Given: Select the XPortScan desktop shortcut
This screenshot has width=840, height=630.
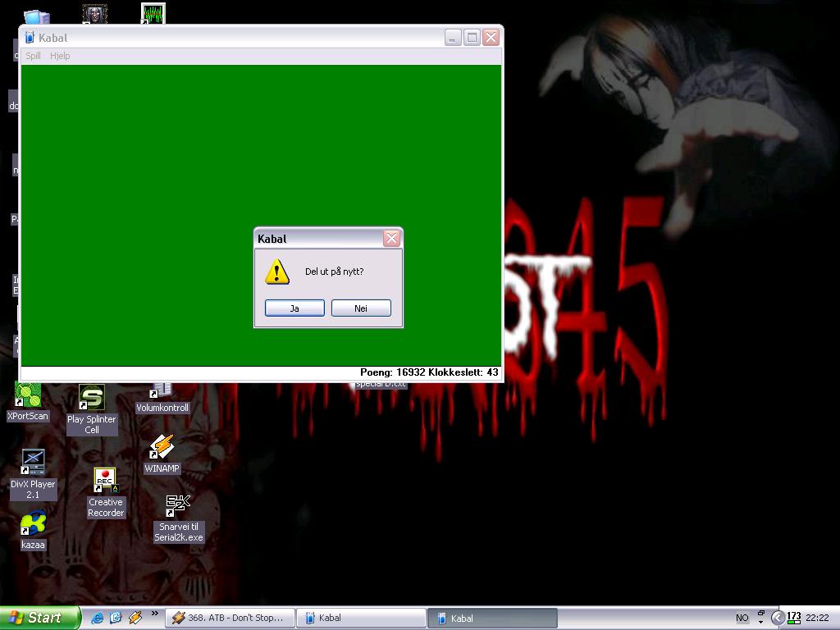Looking at the screenshot, I should pyautogui.click(x=28, y=402).
